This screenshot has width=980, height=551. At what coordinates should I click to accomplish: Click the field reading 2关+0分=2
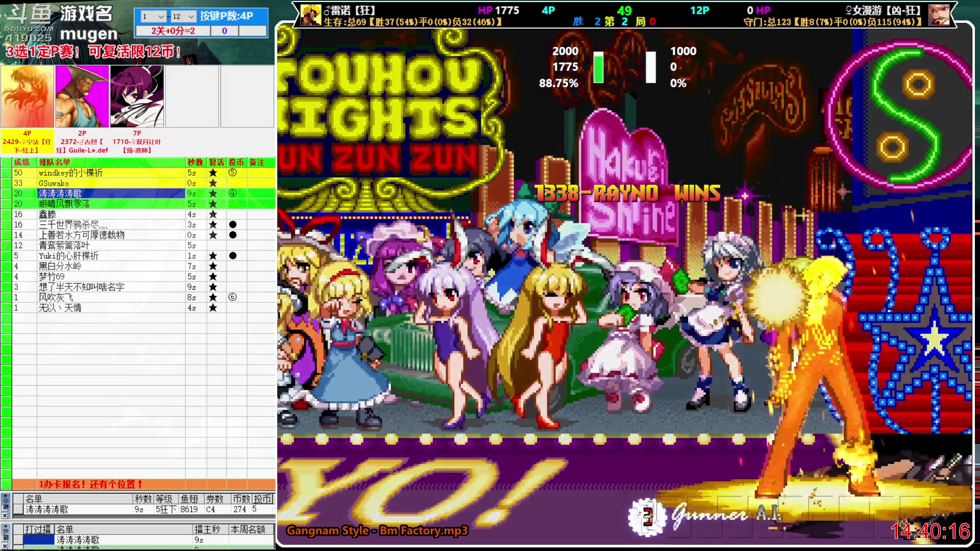[173, 31]
